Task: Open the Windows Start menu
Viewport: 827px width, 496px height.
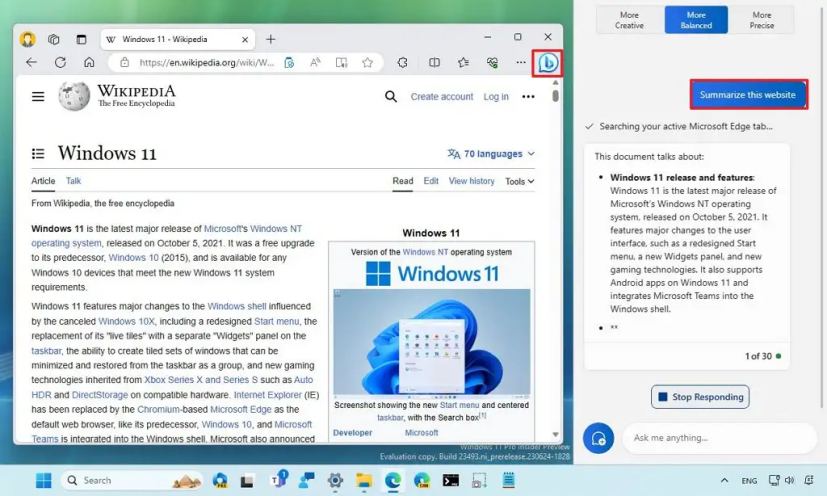Action: pos(43,480)
